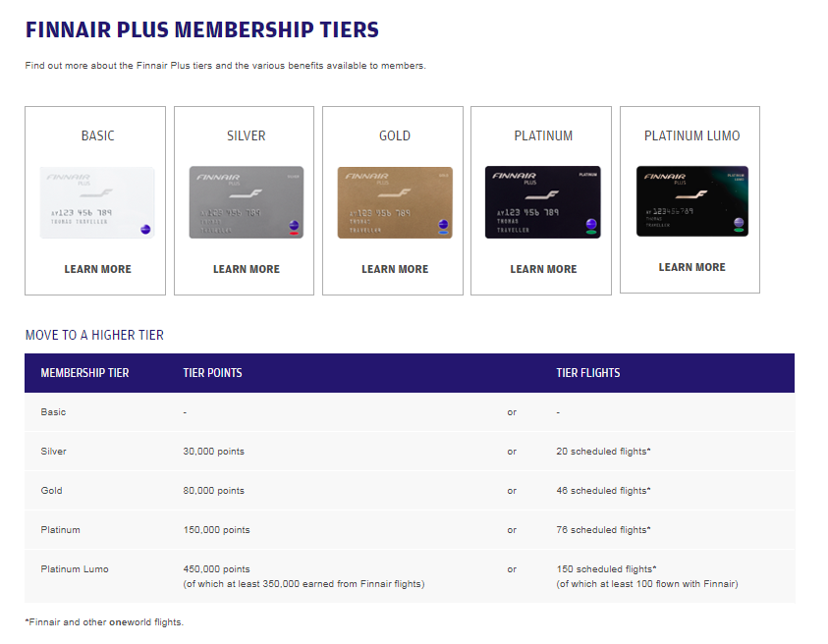
Task: Click the Silver membership card image
Action: click(246, 202)
